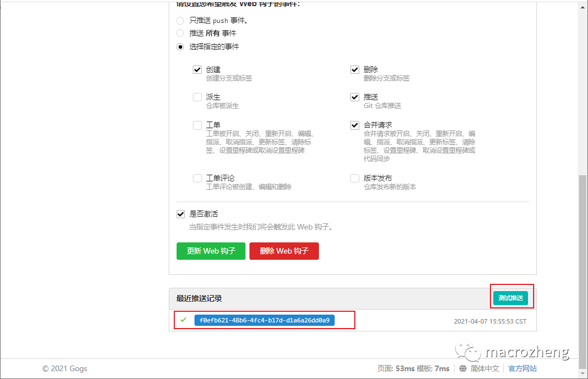Open the f0efb621 commit delivery link
Viewport: 588px width, 379px height.
265,320
